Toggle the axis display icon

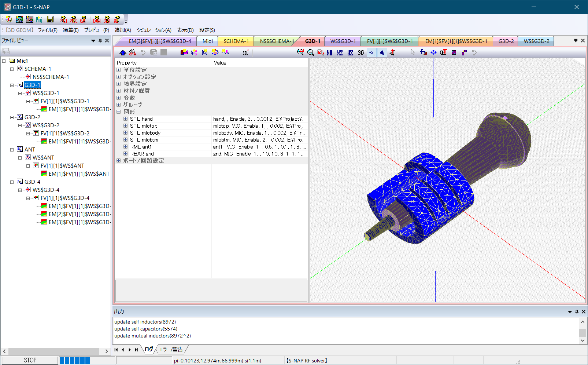click(371, 52)
